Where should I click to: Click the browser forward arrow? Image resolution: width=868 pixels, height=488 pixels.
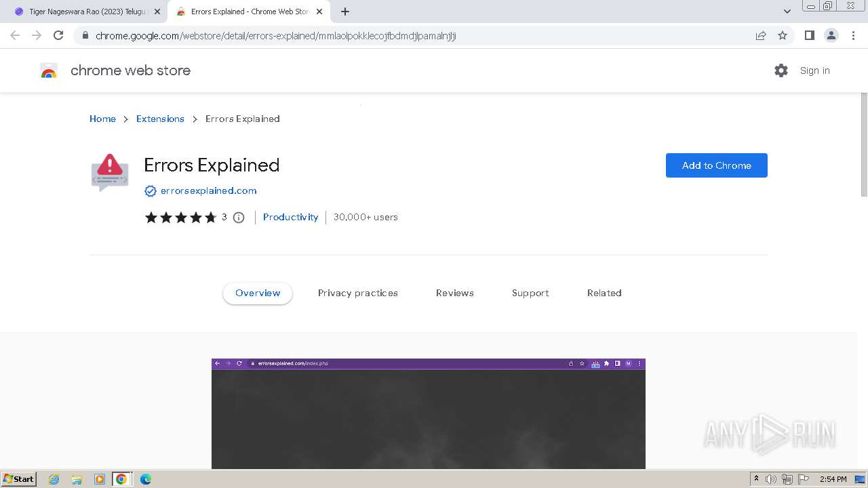click(37, 35)
